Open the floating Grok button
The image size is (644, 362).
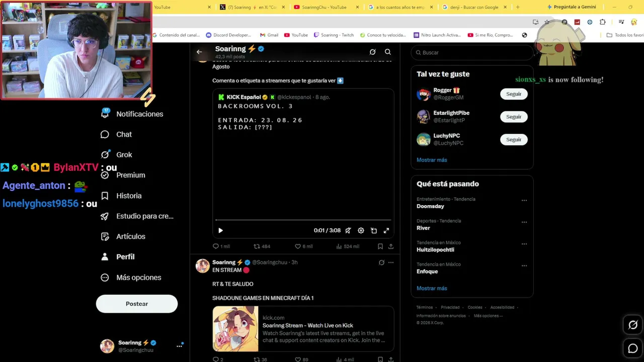[633, 325]
